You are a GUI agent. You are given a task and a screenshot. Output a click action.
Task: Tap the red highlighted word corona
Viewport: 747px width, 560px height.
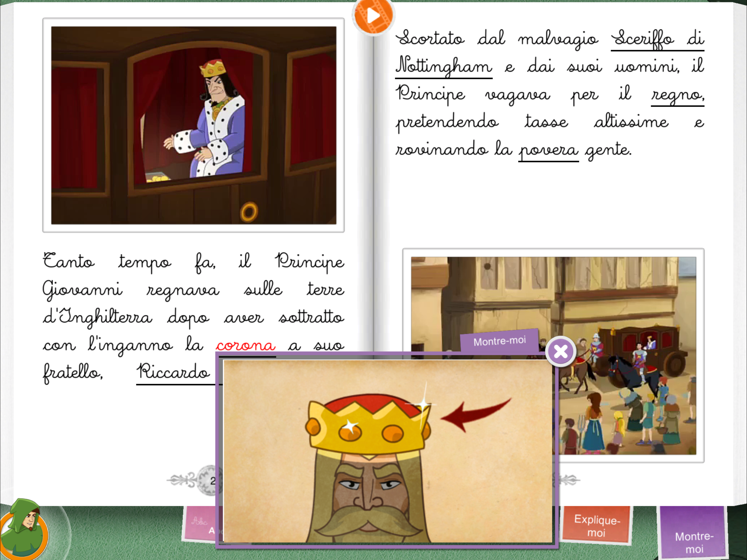click(246, 345)
